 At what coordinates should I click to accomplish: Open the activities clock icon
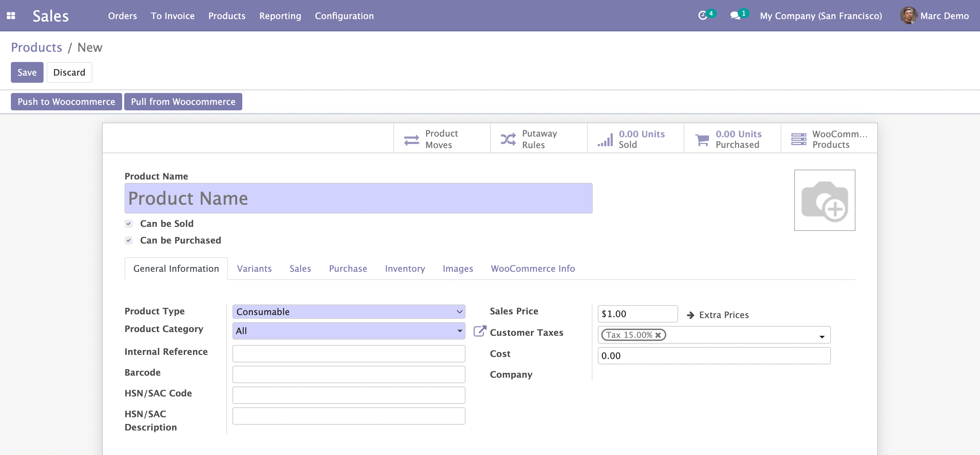click(702, 16)
